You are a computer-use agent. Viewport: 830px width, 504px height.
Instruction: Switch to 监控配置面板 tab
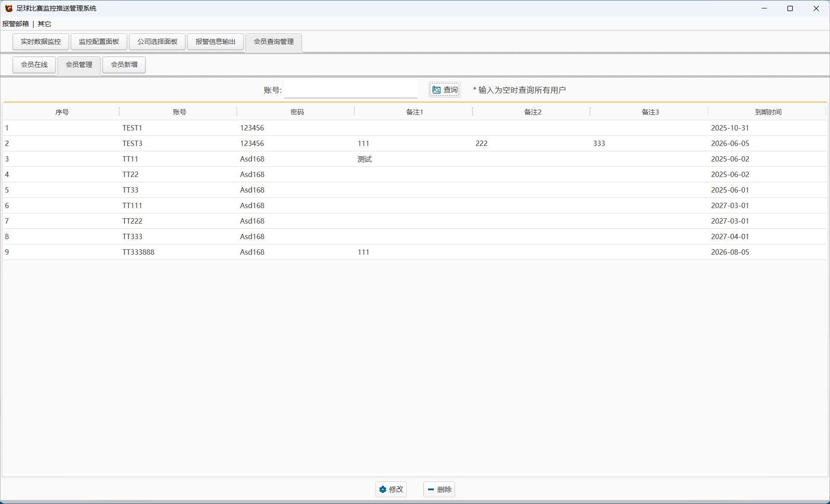coord(99,42)
